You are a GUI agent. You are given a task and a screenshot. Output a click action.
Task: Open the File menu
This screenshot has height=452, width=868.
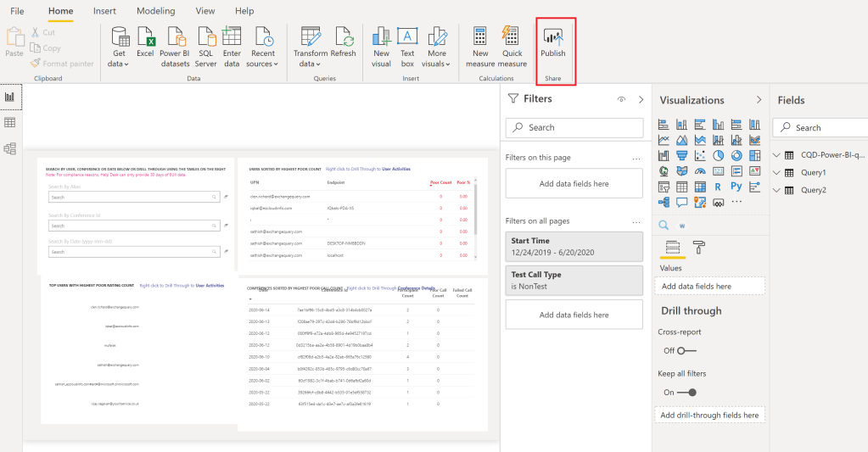(x=17, y=11)
